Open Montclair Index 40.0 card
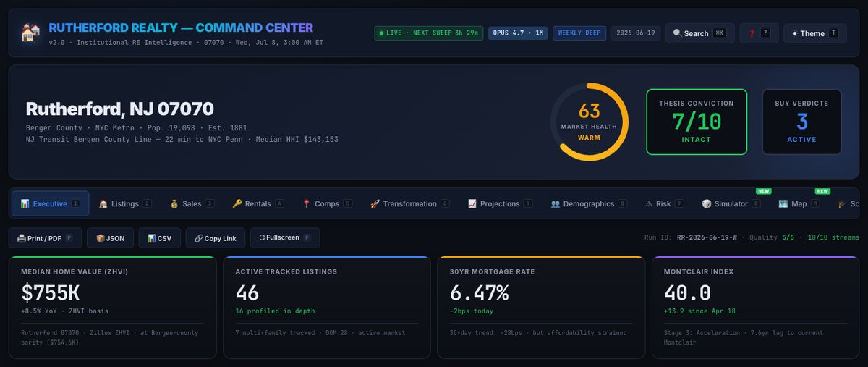Viewport: 868px width, 367px height. click(755, 307)
